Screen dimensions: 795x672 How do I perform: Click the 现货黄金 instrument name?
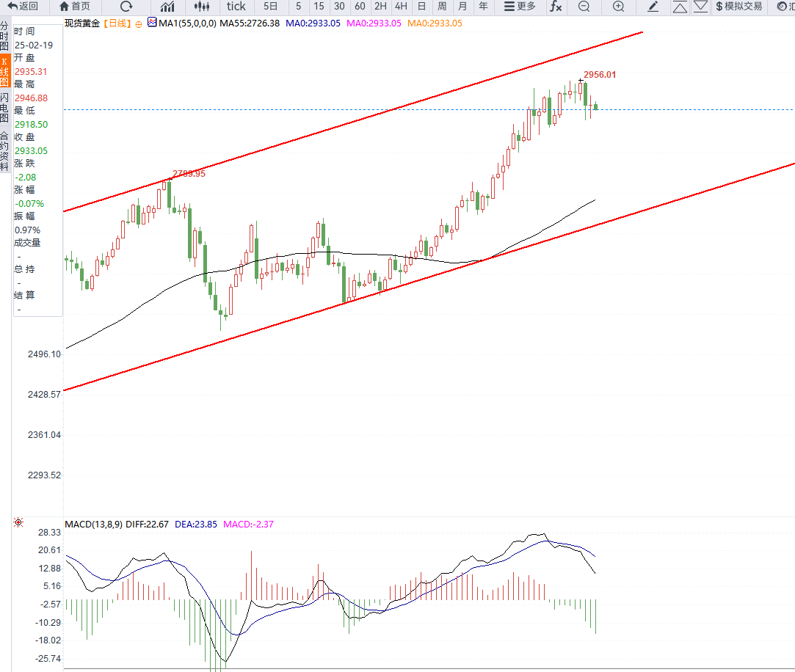(x=83, y=23)
